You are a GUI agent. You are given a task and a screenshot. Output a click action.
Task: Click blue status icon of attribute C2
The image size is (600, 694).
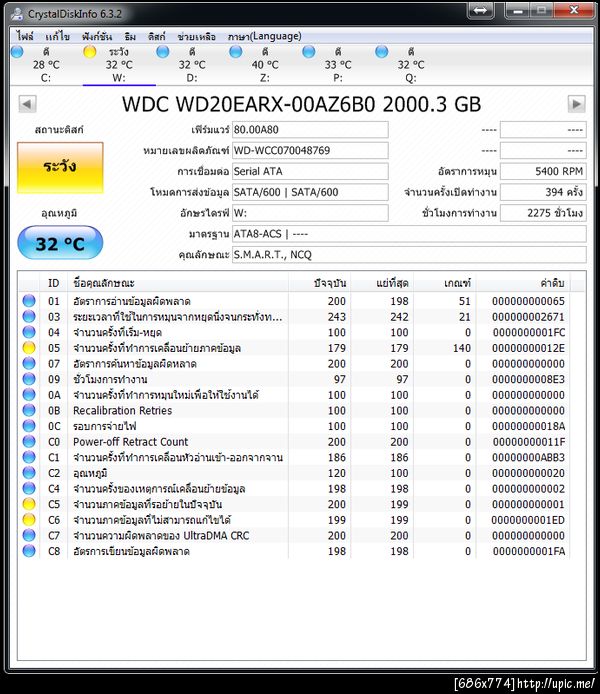click(29, 473)
